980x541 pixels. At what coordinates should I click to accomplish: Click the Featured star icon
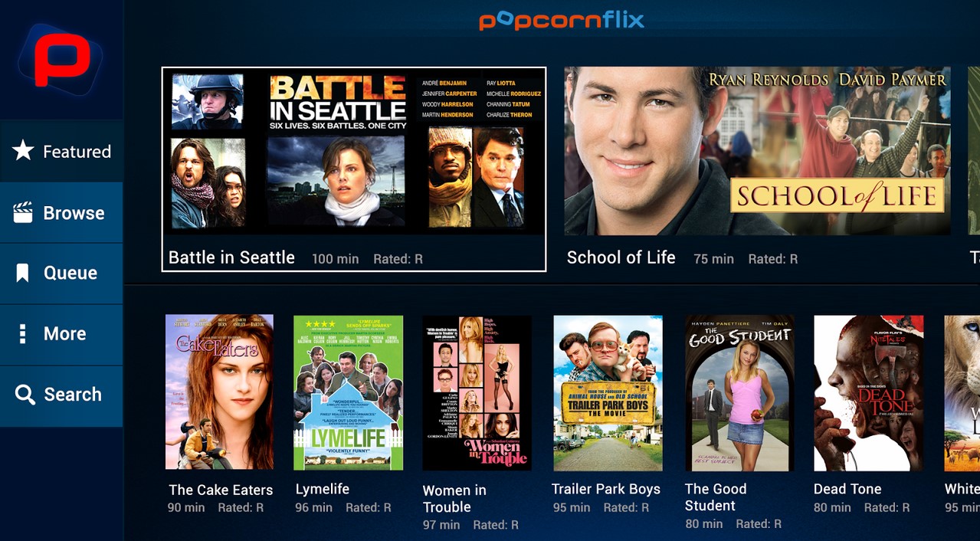click(x=23, y=150)
